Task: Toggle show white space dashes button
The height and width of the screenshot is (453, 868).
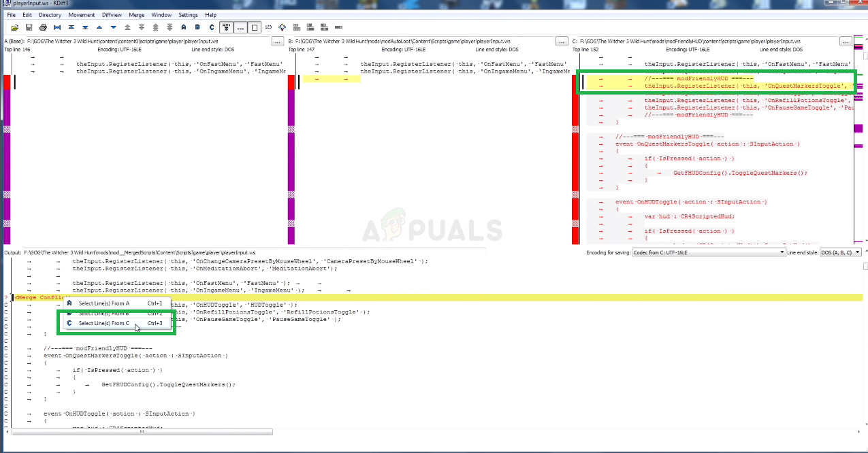Action: (240, 27)
